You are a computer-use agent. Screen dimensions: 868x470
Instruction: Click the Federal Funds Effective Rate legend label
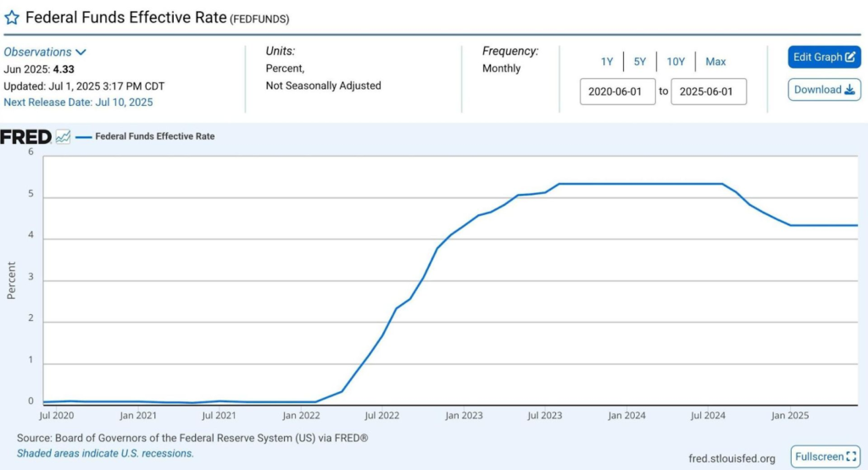coord(154,136)
